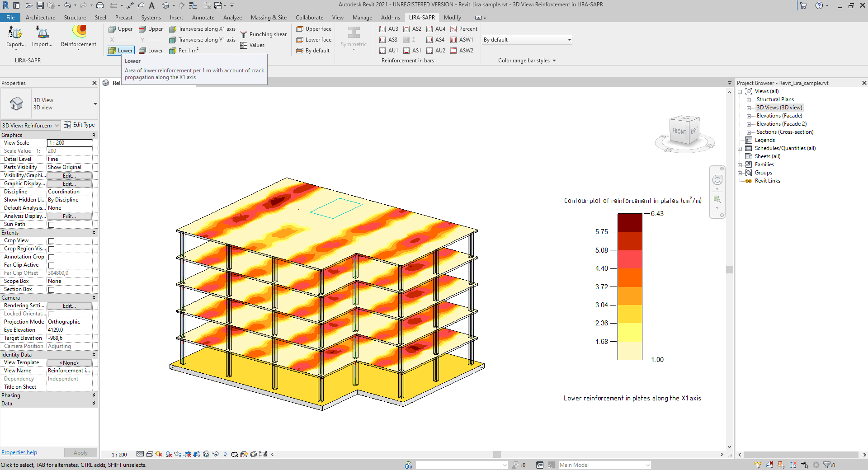868x470 pixels.
Task: Expand the Families tree node
Action: 740,165
